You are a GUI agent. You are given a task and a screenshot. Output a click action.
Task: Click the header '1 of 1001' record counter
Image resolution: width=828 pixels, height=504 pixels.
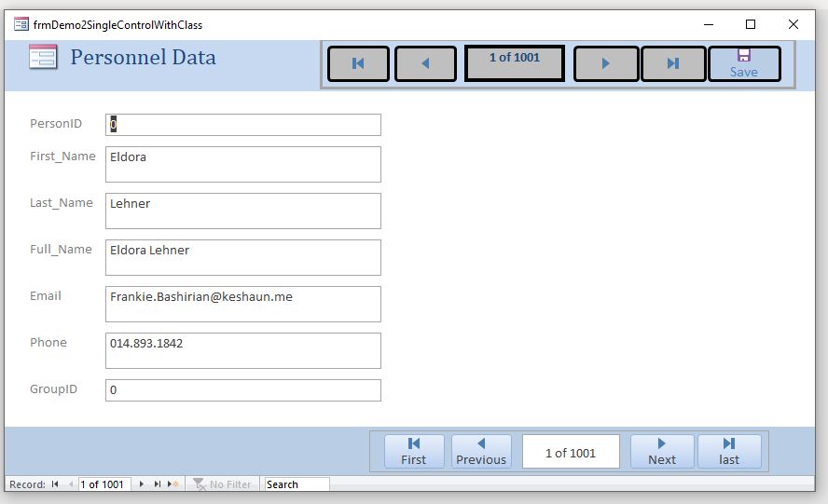(x=515, y=63)
